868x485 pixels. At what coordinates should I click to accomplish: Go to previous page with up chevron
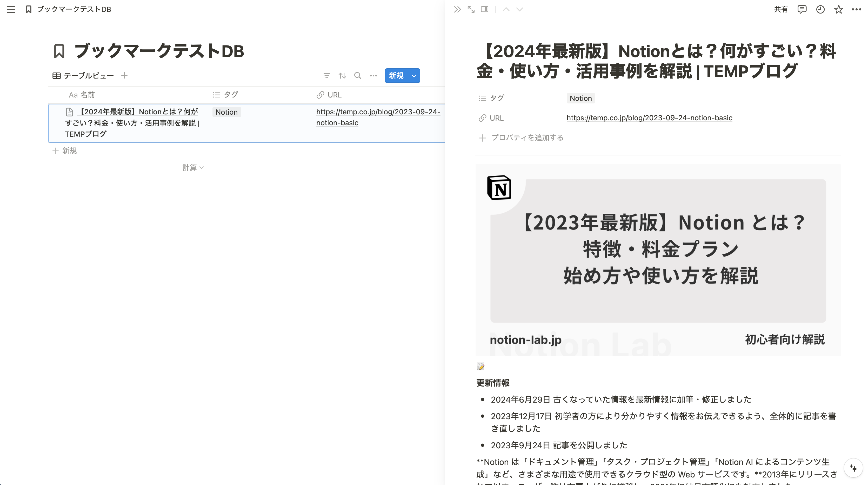tap(506, 9)
